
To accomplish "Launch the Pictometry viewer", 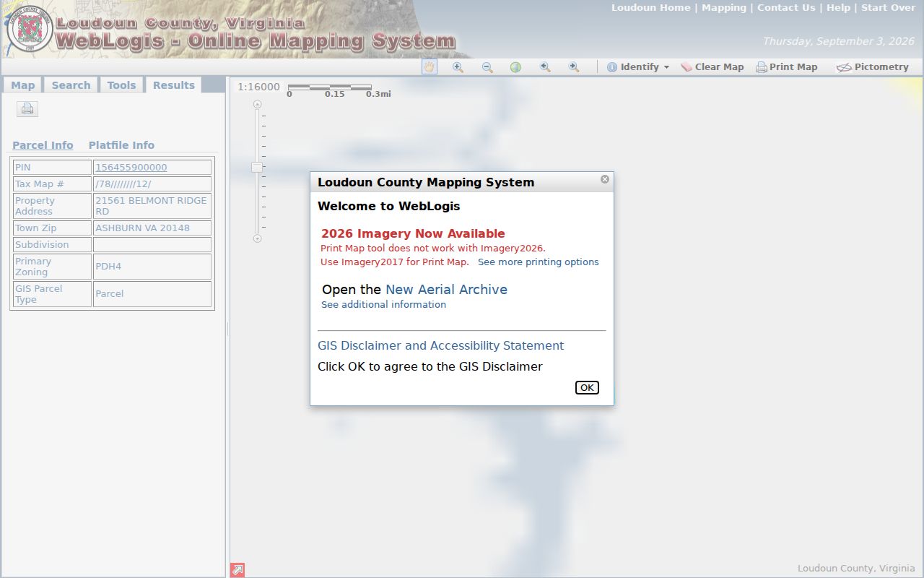I will click(872, 66).
